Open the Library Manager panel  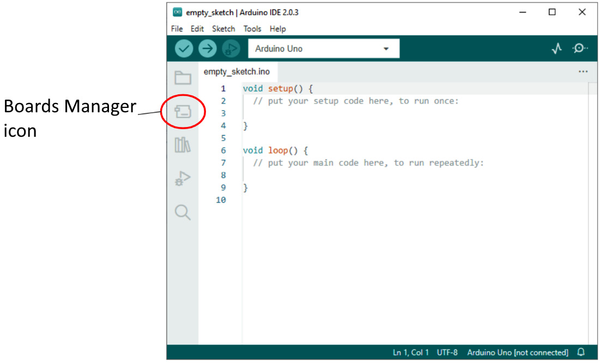tap(183, 145)
